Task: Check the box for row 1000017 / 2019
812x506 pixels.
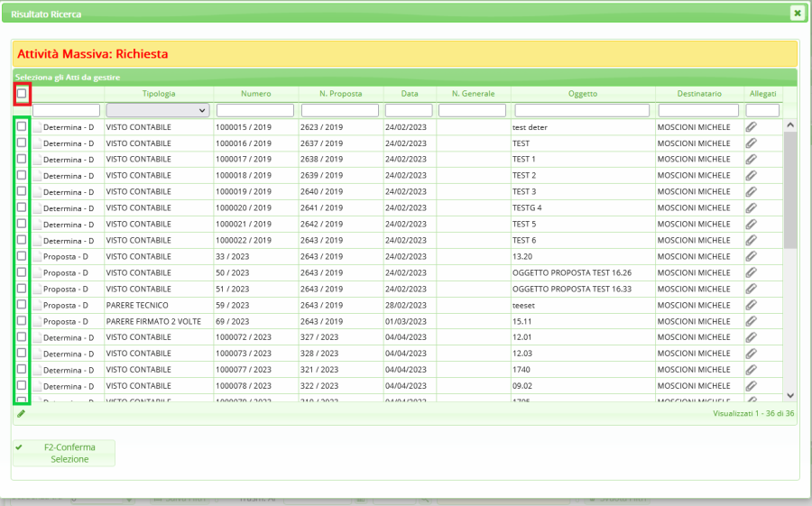Action: pos(22,160)
